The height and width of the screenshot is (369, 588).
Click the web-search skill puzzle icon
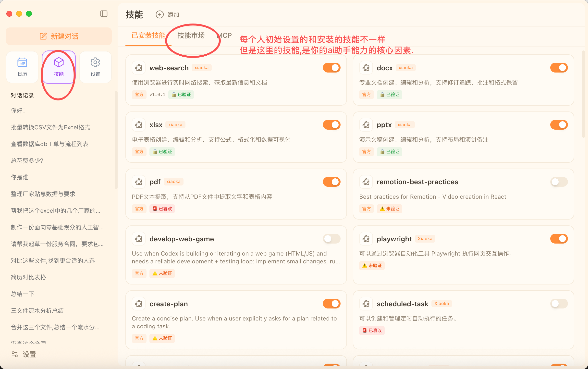pos(139,68)
